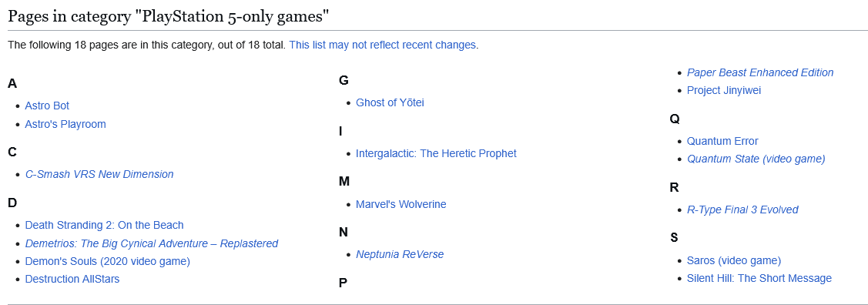Open the Saros (video game) article
This screenshot has width=868, height=305.
(x=734, y=261)
